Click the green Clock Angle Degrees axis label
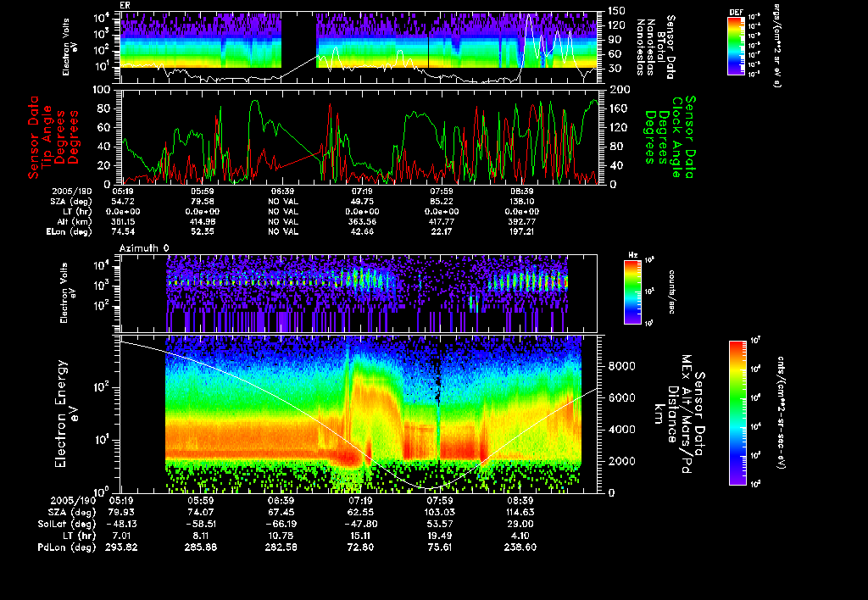 [x=670, y=137]
